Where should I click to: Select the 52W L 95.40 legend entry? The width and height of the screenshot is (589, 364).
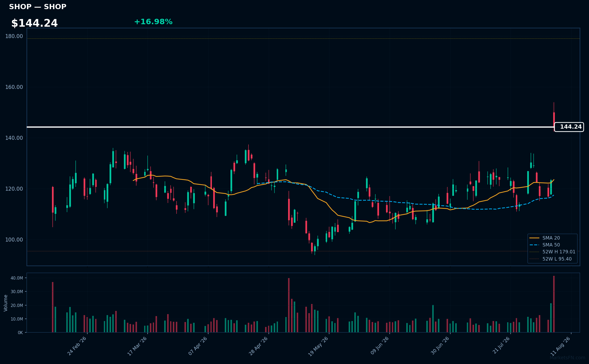tap(551, 259)
